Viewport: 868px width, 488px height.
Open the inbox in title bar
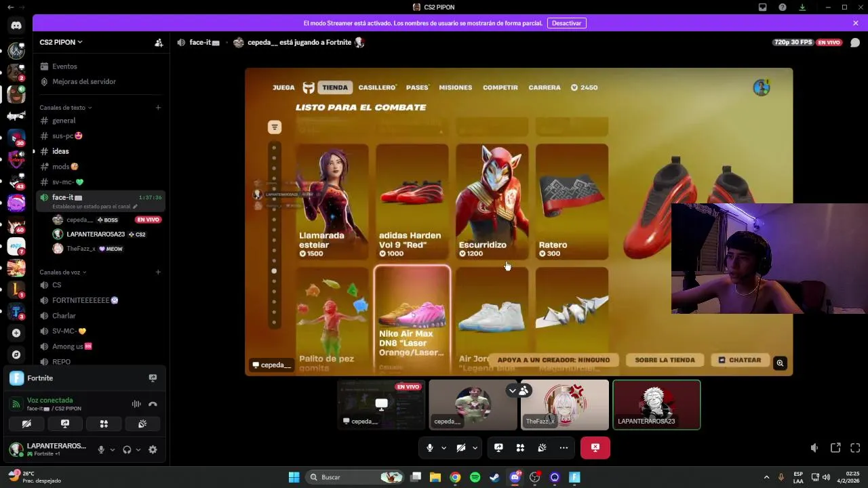pyautogui.click(x=763, y=7)
